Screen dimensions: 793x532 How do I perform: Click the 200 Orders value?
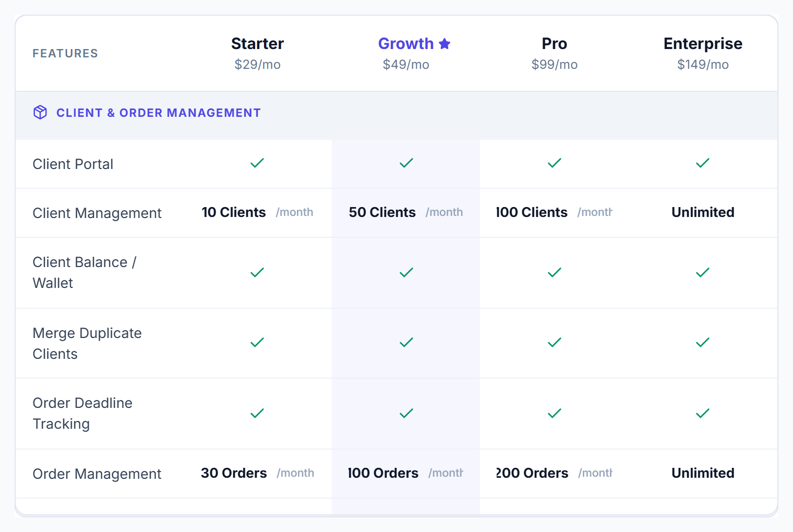(532, 473)
